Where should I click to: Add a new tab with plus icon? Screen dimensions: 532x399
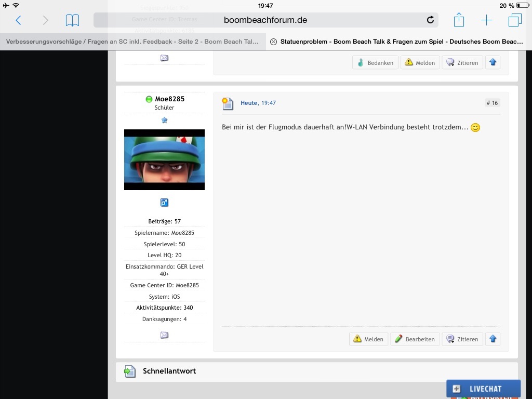[486, 20]
